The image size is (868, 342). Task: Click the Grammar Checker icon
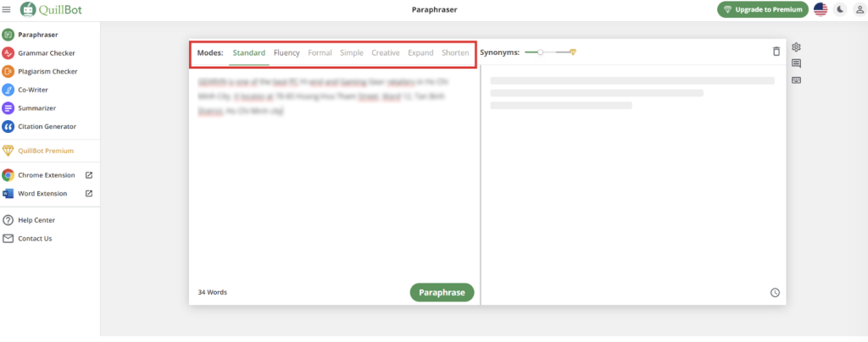[x=8, y=53]
